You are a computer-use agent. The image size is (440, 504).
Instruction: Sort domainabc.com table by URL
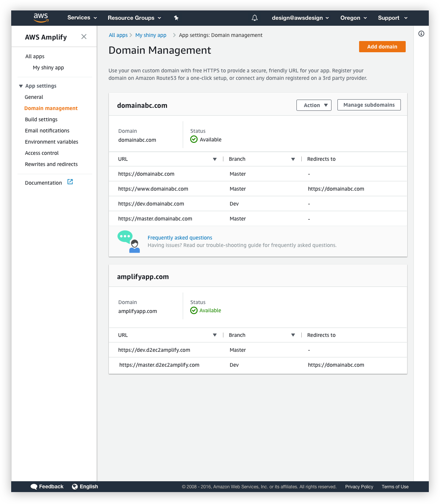215,159
